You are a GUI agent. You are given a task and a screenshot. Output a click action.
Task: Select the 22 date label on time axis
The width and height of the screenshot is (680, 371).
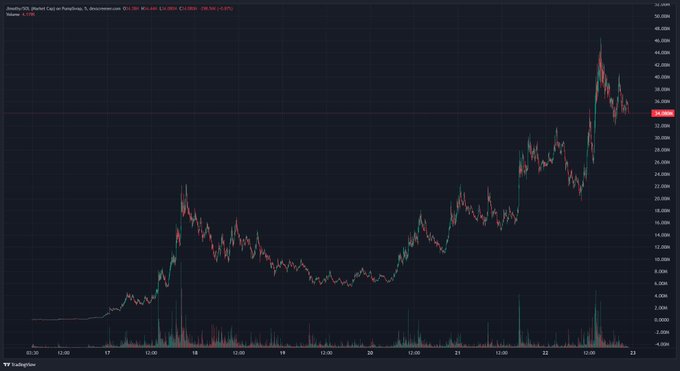(x=545, y=353)
